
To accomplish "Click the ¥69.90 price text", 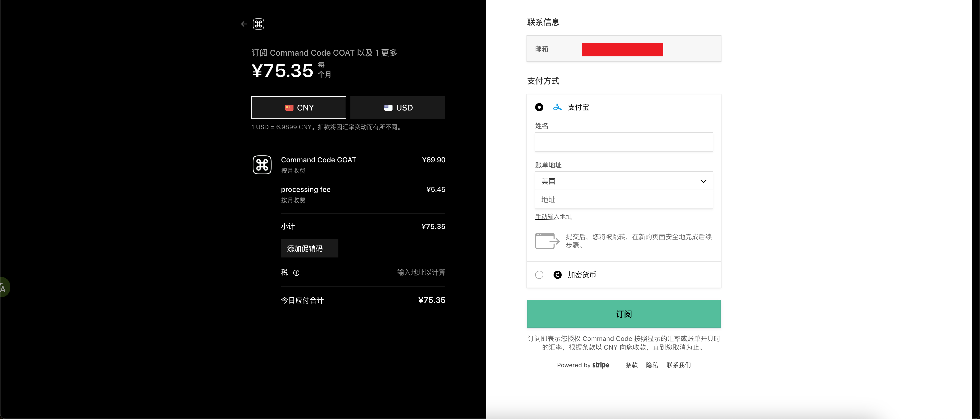I will [x=434, y=160].
